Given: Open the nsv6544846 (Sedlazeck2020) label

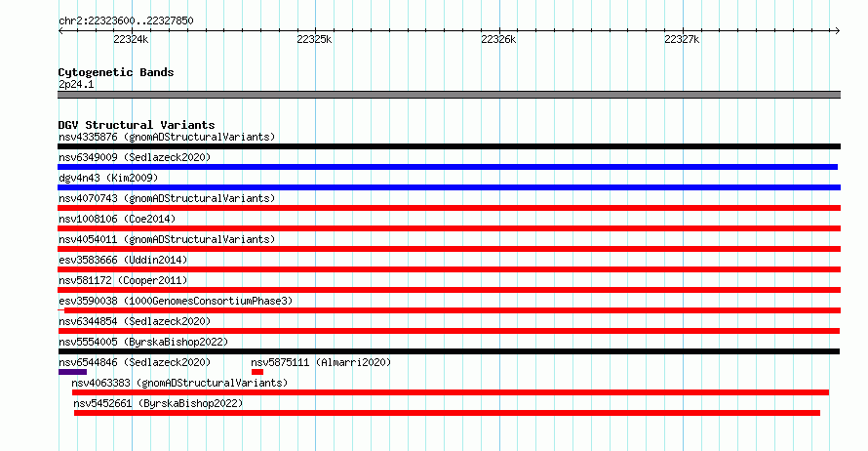Looking at the screenshot, I should (x=135, y=362).
